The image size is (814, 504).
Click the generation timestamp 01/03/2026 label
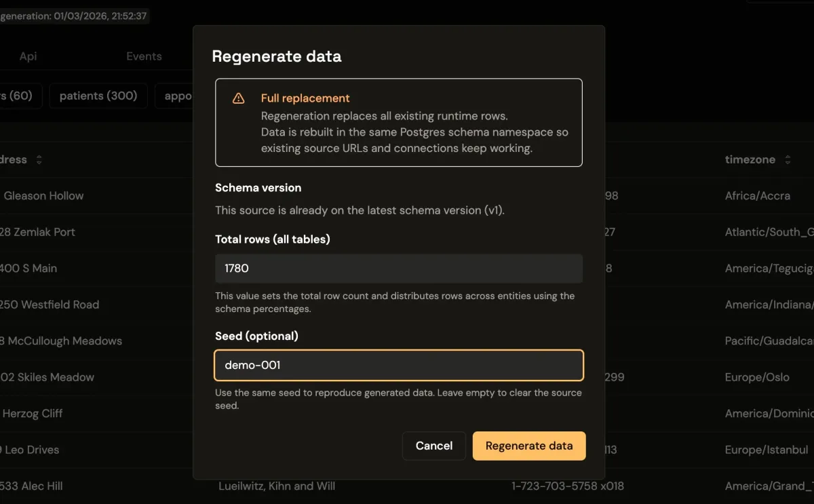click(73, 16)
